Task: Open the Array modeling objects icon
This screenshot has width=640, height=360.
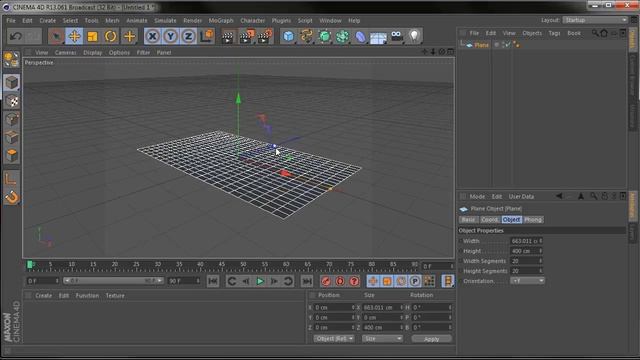Action: 342,36
